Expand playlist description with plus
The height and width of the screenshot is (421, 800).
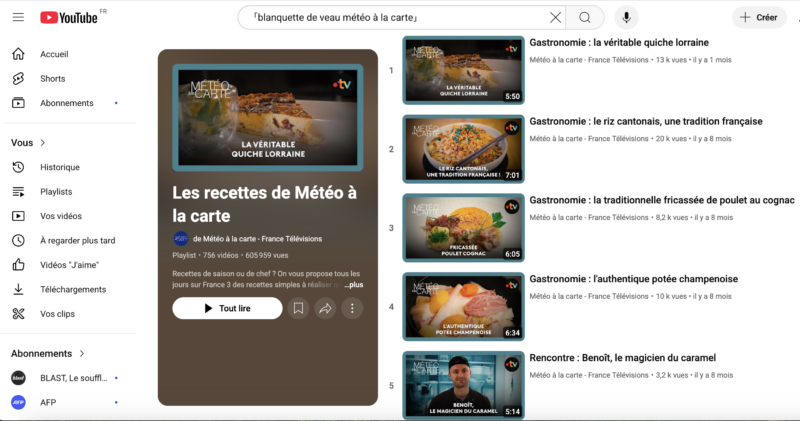(354, 285)
